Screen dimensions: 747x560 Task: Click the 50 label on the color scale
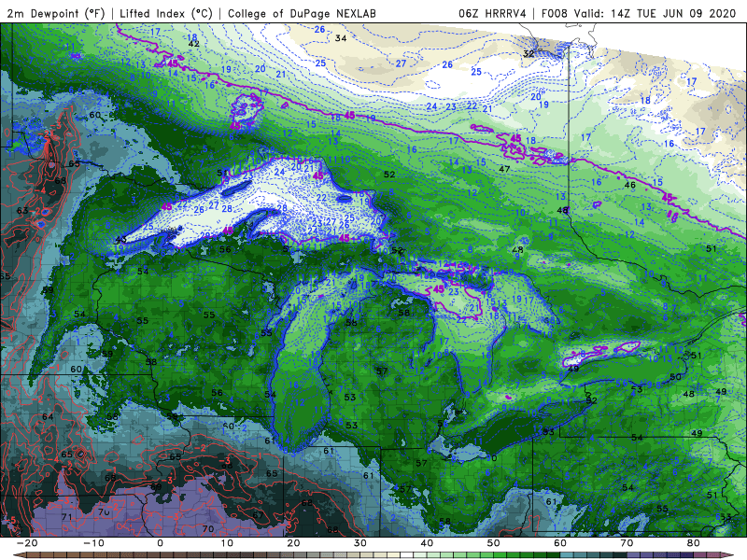click(494, 543)
